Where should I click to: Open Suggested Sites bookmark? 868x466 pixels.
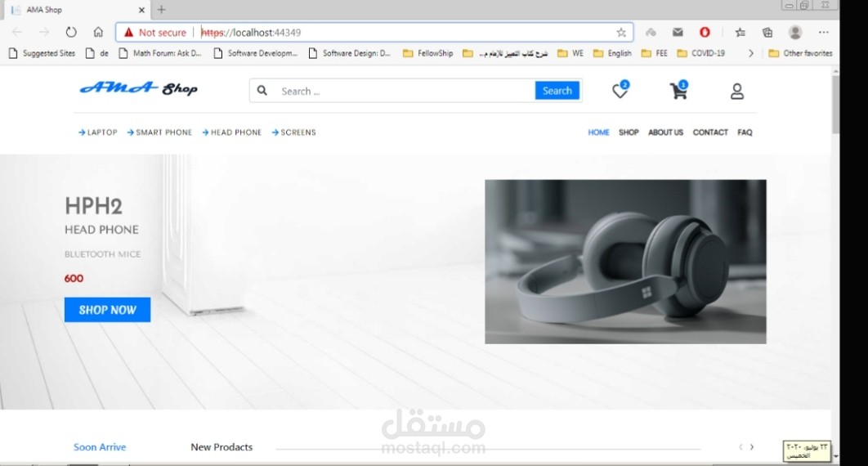click(x=42, y=53)
